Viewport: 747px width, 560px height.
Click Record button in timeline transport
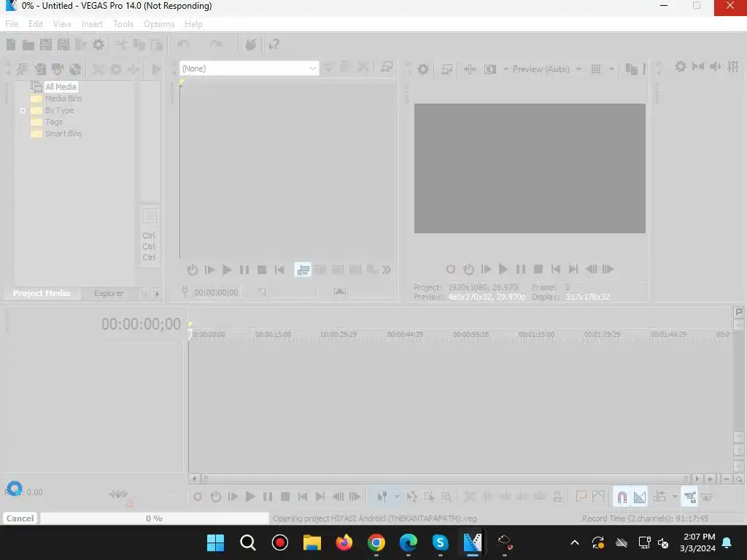pyautogui.click(x=198, y=497)
